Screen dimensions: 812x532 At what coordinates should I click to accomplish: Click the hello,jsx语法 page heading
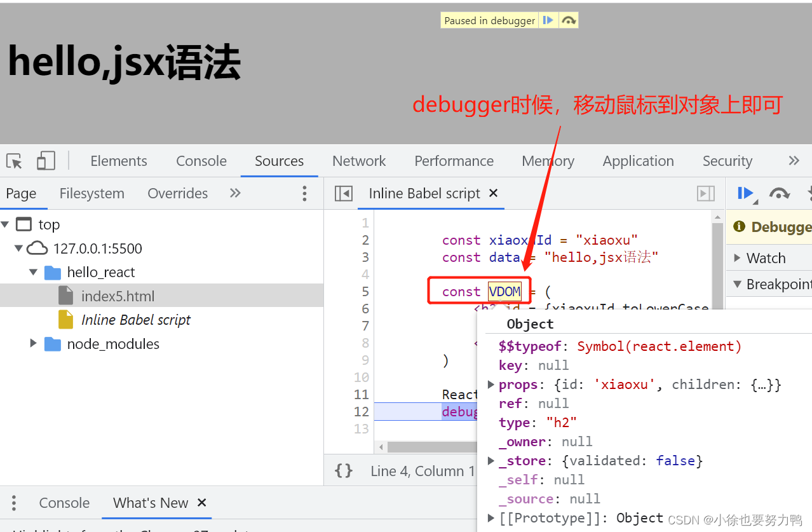click(124, 62)
